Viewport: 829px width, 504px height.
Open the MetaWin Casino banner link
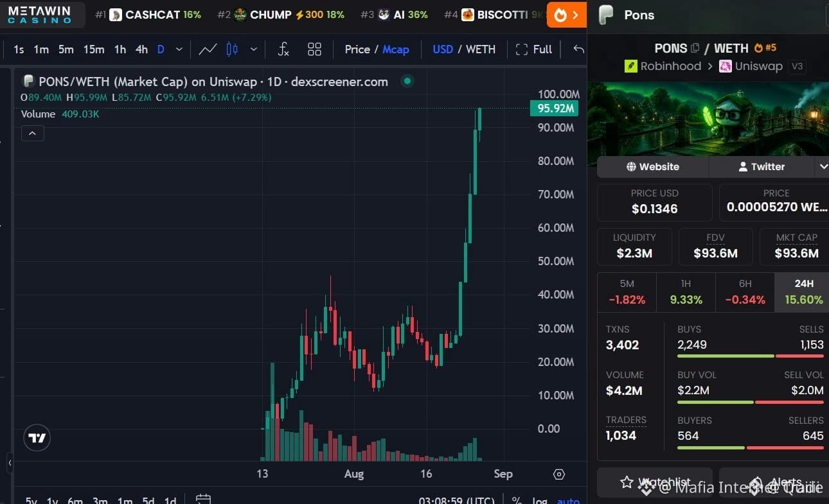(42, 14)
